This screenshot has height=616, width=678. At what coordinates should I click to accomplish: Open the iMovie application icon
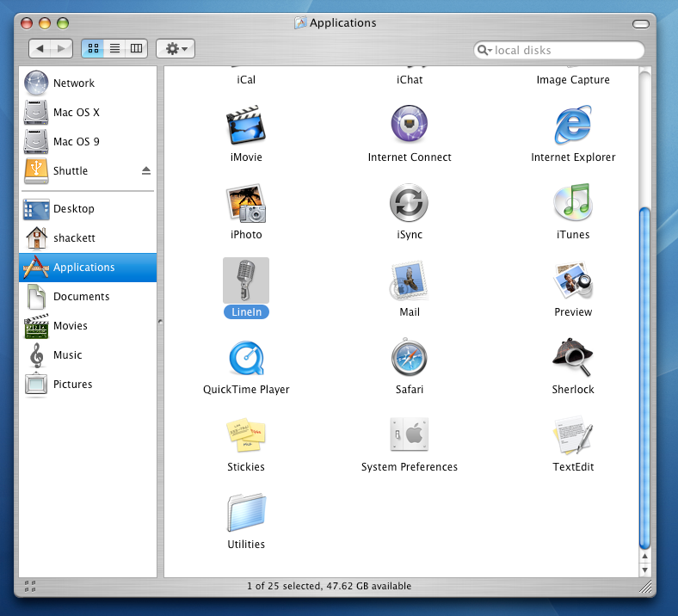coord(245,126)
